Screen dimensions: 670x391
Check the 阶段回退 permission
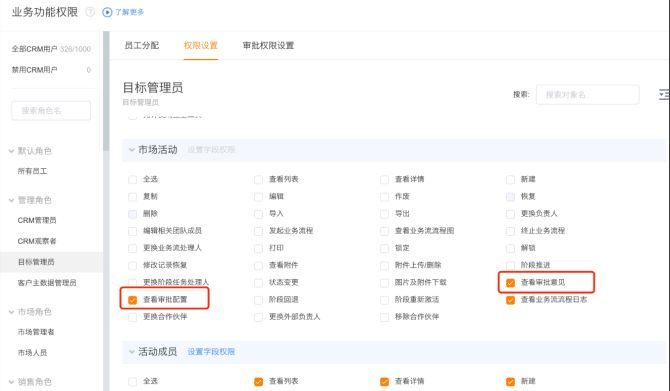pos(259,300)
